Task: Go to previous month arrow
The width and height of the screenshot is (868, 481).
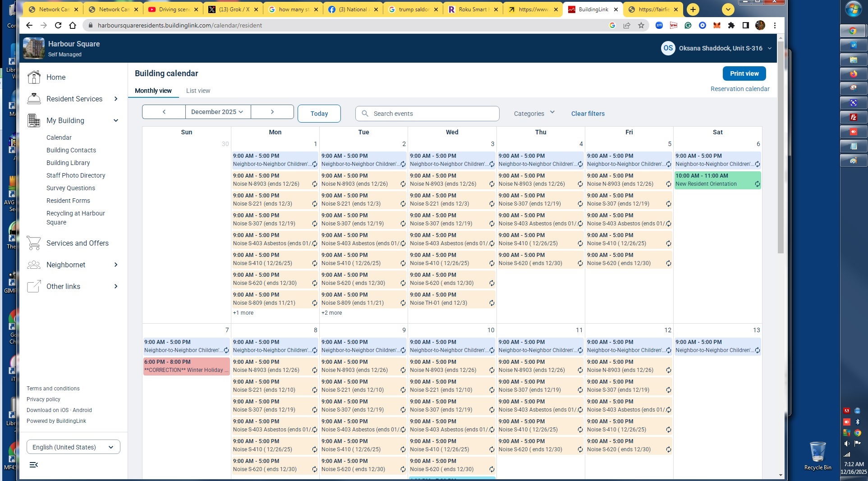Action: point(164,112)
